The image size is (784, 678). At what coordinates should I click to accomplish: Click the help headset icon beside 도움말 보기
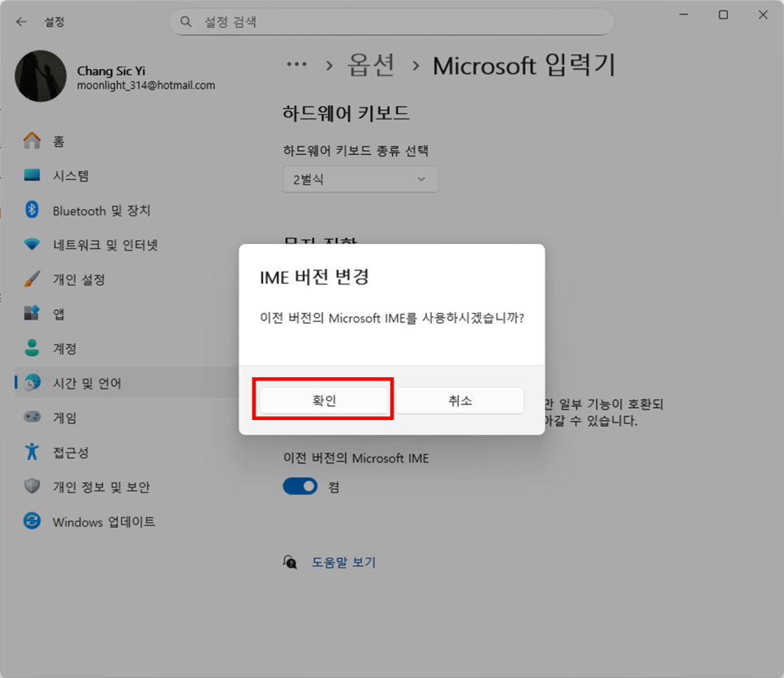[290, 562]
